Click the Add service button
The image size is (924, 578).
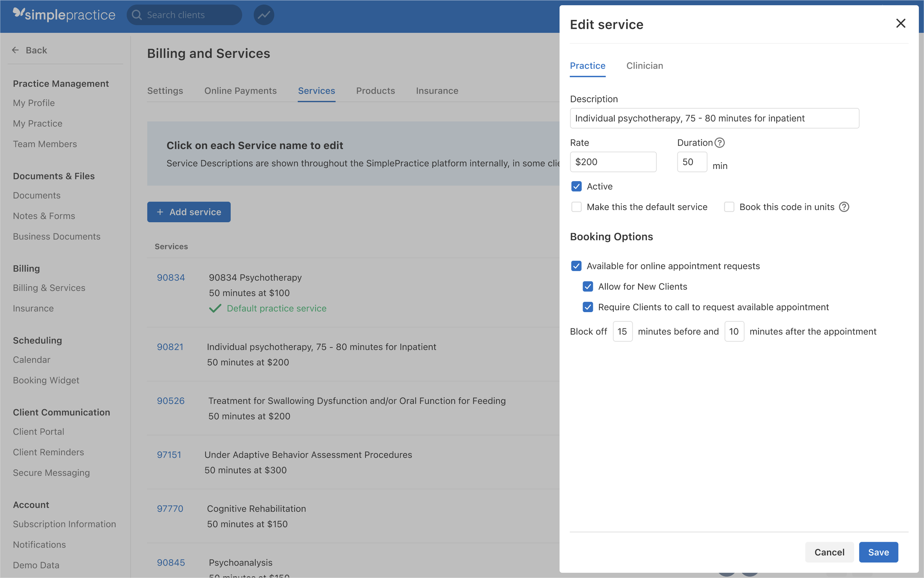pyautogui.click(x=189, y=212)
